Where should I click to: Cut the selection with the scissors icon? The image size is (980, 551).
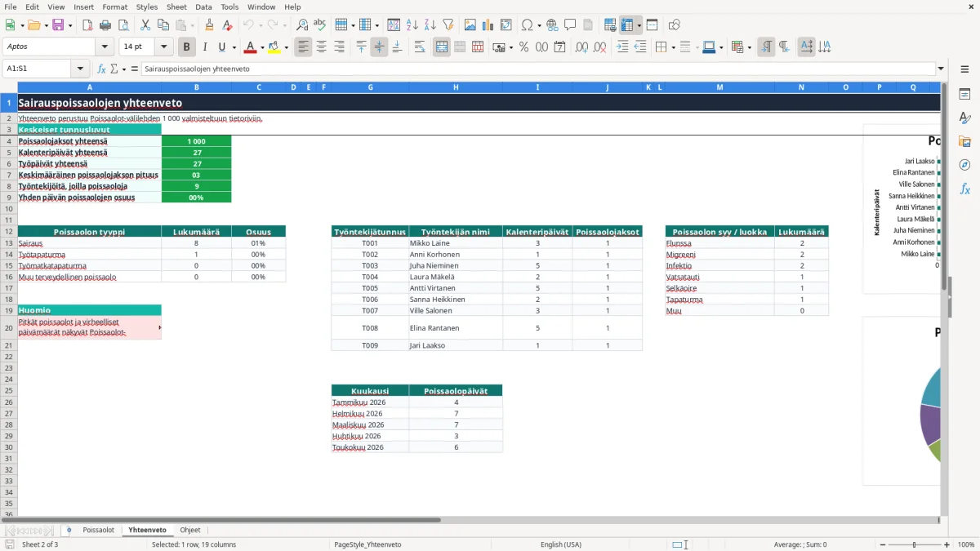[145, 25]
